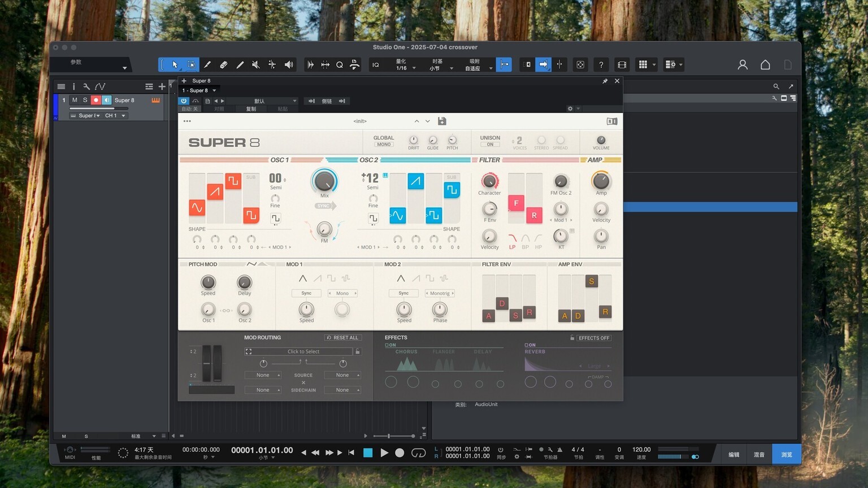
Task: Click the VOLUME knob
Action: pos(601,140)
